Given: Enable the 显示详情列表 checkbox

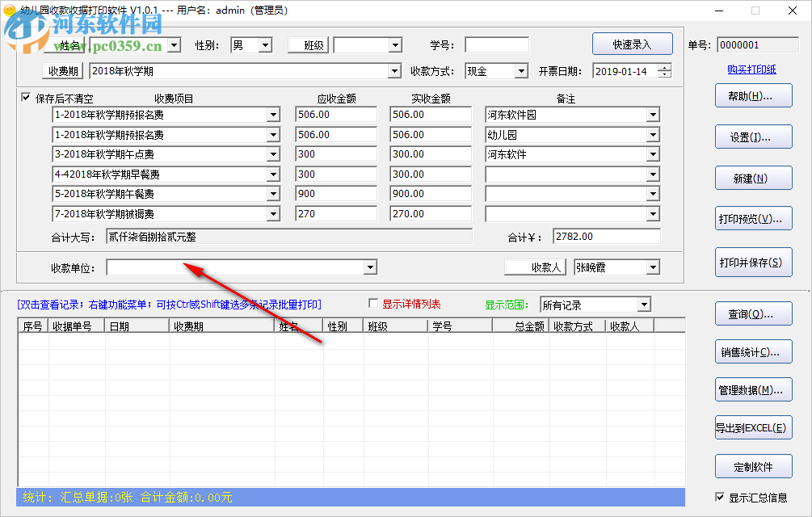Looking at the screenshot, I should pos(372,303).
